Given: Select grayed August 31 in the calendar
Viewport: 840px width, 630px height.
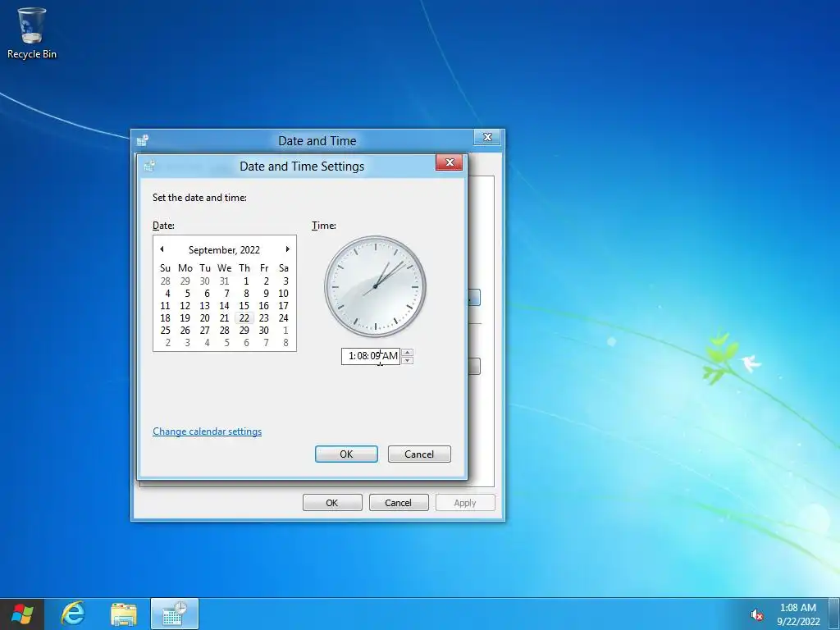Looking at the screenshot, I should [x=225, y=281].
